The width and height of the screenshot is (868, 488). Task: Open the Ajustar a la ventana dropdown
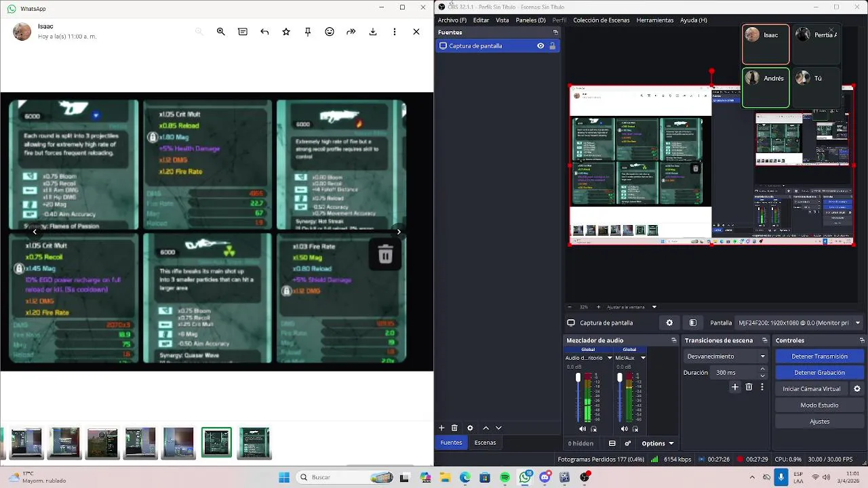631,307
